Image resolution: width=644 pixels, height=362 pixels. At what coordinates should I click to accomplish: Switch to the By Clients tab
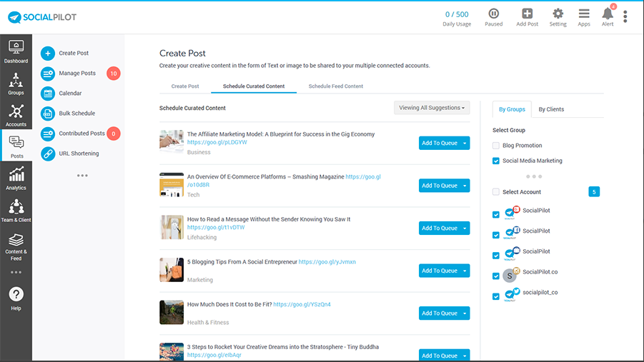pyautogui.click(x=551, y=109)
